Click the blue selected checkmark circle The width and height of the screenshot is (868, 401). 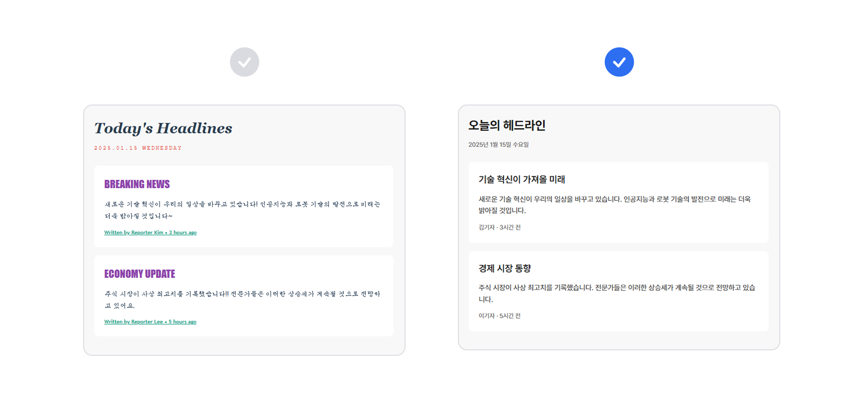coord(619,62)
